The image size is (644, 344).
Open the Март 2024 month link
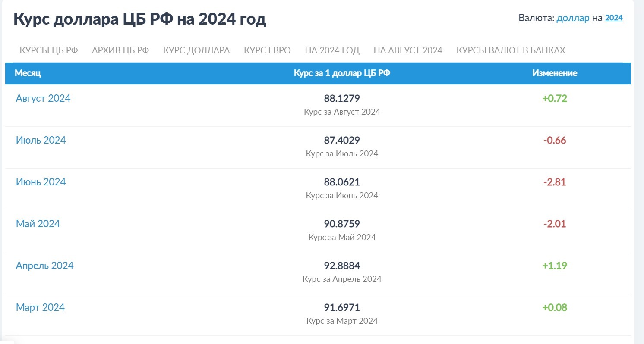(x=40, y=307)
